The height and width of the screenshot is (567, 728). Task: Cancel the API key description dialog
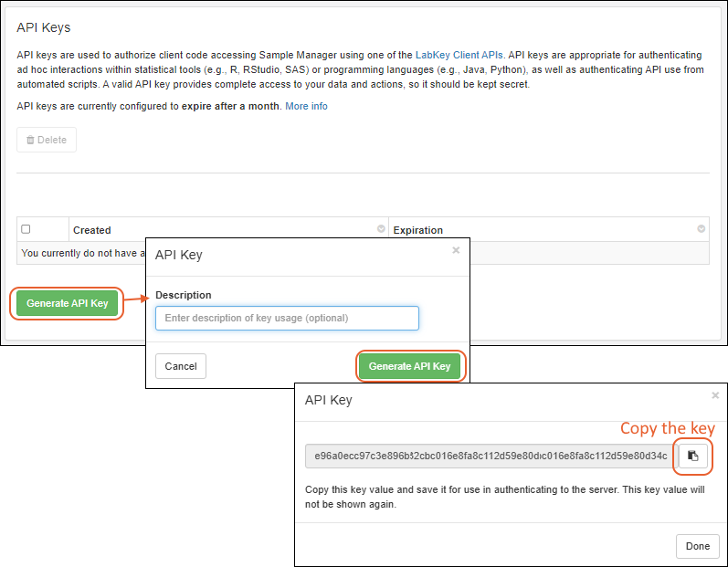(181, 366)
